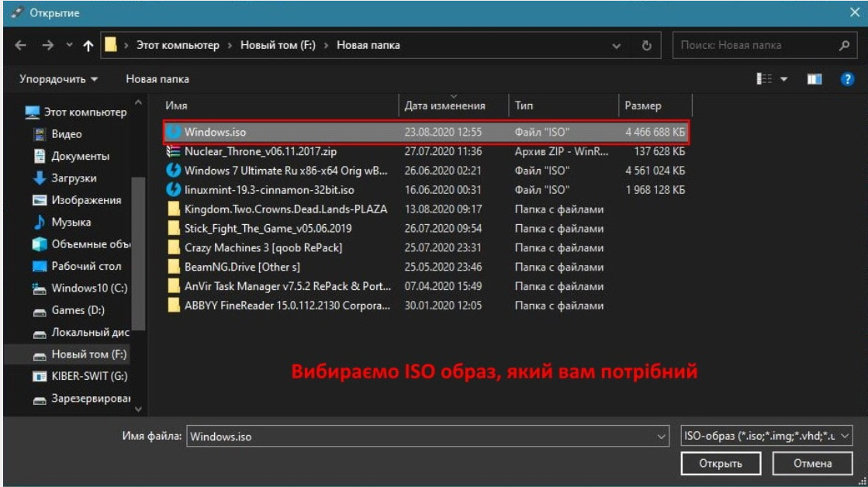The width and height of the screenshot is (868, 487).
Task: Toggle the preview pane icon
Action: point(814,79)
